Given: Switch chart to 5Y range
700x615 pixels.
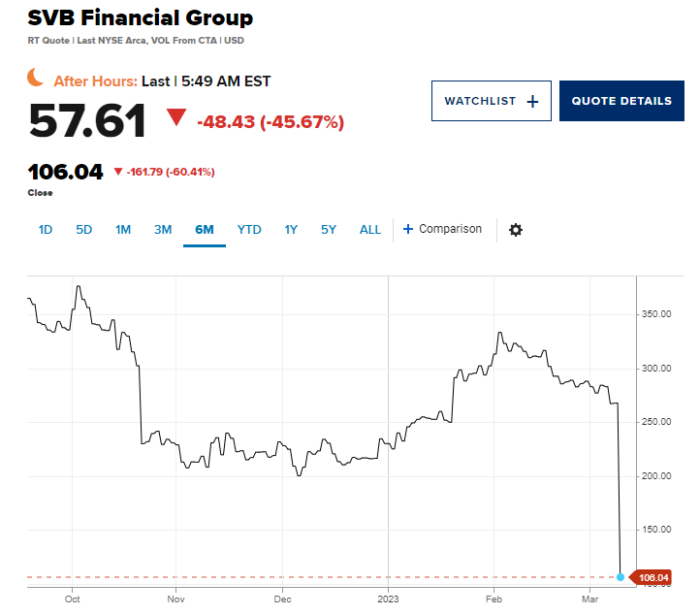Looking at the screenshot, I should [329, 230].
